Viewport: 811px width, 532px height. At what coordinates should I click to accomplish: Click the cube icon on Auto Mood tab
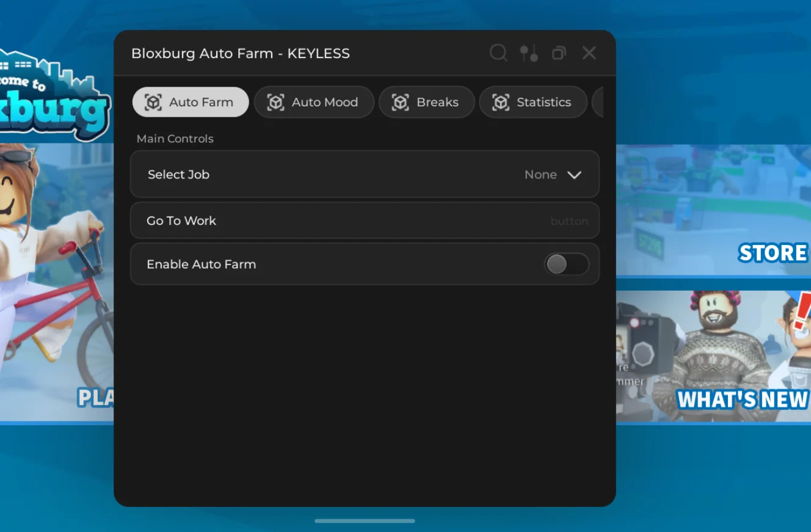coord(276,102)
